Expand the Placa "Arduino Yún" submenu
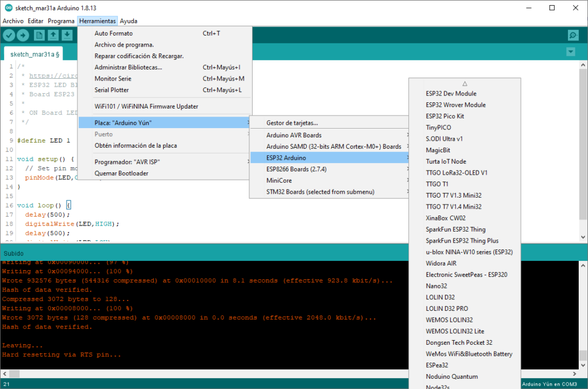The width and height of the screenshot is (588, 389). (x=165, y=122)
